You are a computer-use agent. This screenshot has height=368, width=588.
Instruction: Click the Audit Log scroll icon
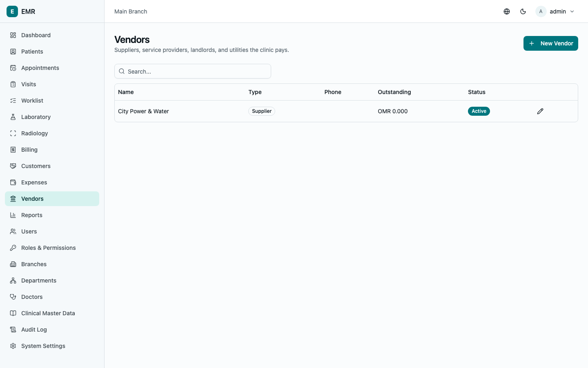click(x=13, y=330)
